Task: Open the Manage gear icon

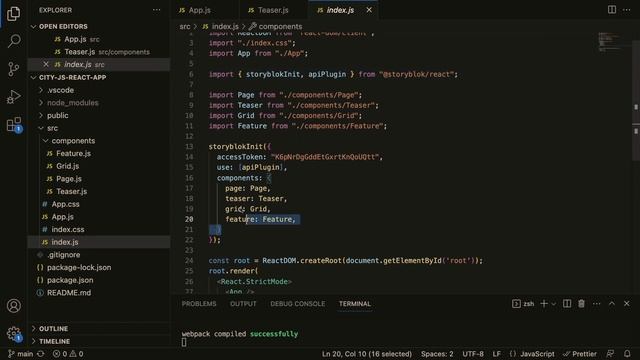Action: point(13,334)
